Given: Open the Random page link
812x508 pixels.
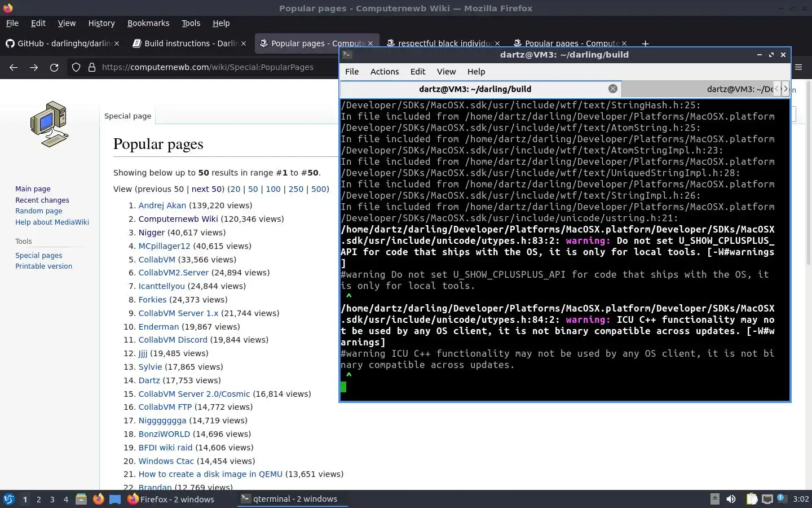Looking at the screenshot, I should [39, 211].
